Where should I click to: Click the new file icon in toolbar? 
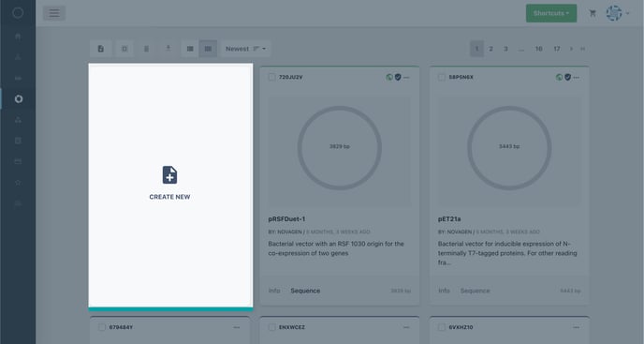[x=101, y=49]
